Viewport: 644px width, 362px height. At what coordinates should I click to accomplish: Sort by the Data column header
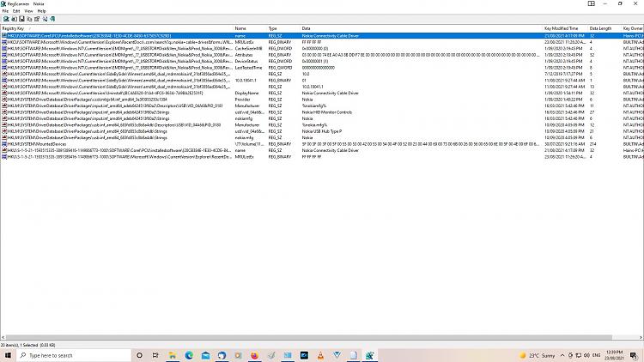[x=422, y=28]
